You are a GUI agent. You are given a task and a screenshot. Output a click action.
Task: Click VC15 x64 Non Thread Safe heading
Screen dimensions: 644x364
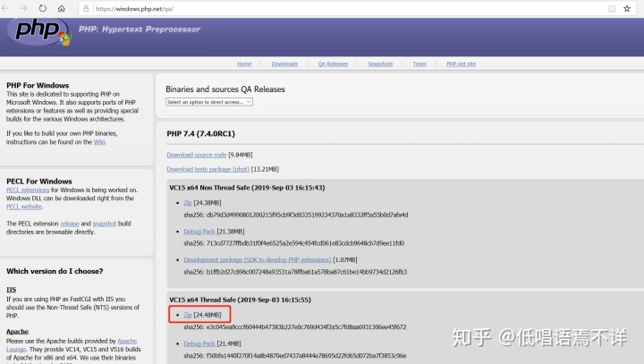click(247, 188)
